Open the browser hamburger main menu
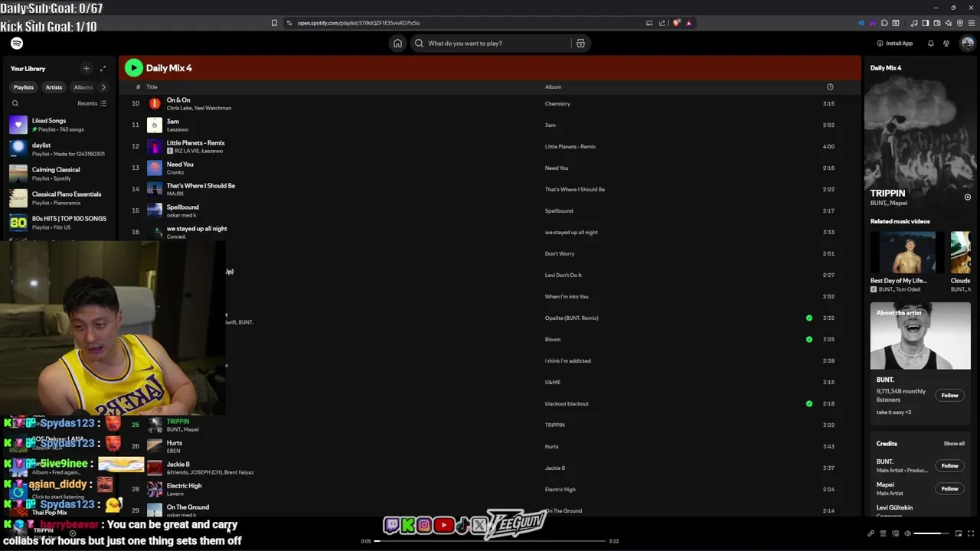980x551 pixels. click(971, 23)
